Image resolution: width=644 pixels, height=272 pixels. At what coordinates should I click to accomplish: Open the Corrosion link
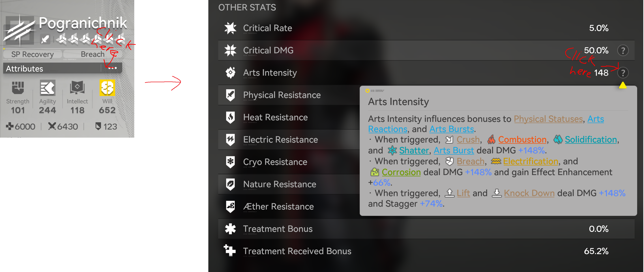[401, 172]
